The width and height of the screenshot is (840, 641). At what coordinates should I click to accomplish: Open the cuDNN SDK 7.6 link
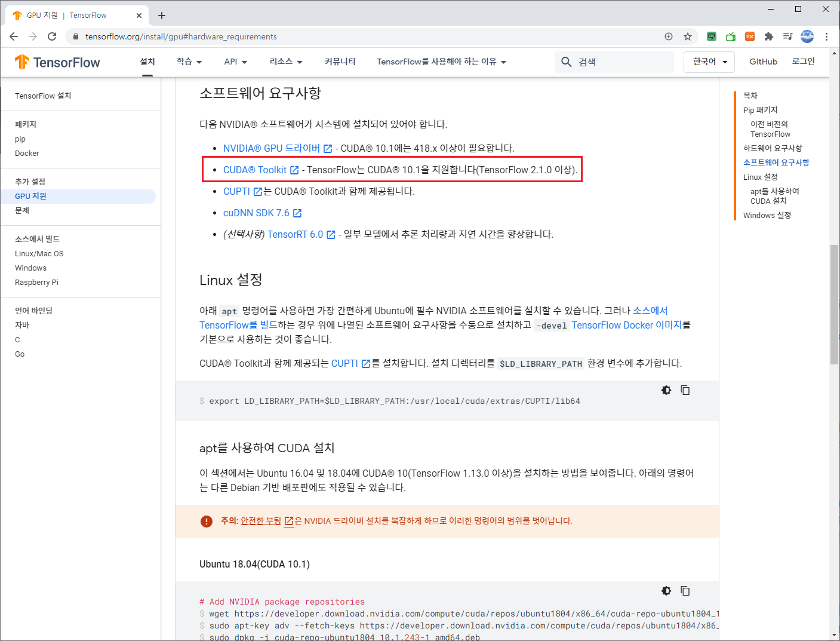click(256, 213)
